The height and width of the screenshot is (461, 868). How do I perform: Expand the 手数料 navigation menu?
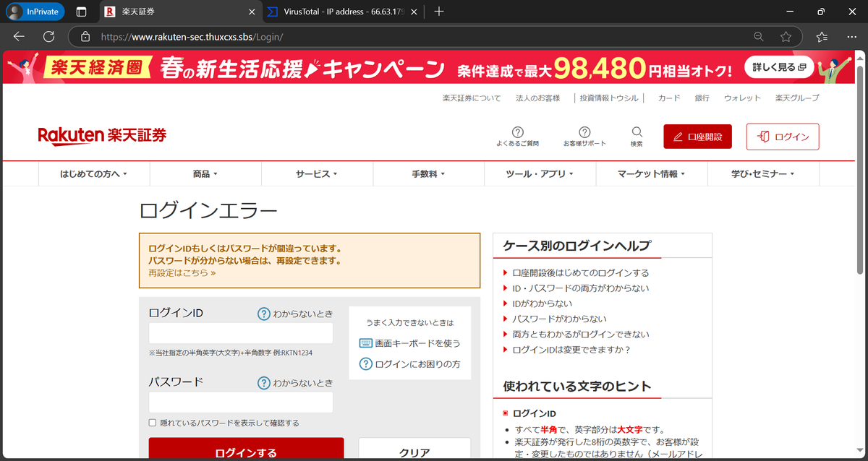(x=428, y=174)
